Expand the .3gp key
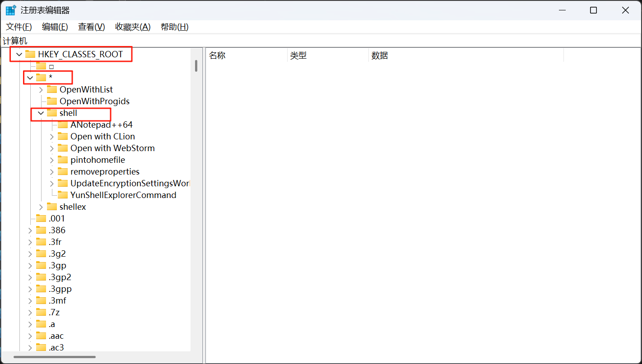Viewport: 642px width, 364px height. (x=30, y=266)
